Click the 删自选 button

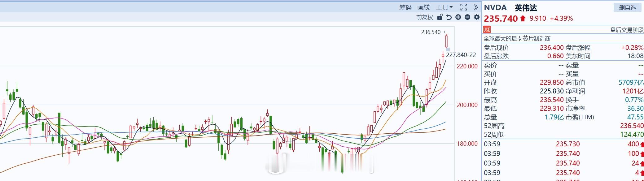click(x=627, y=7)
